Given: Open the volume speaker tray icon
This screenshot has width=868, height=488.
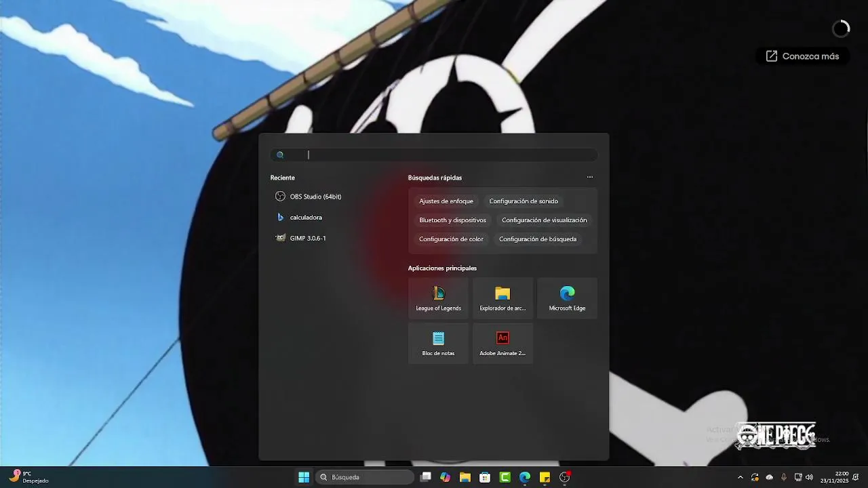Looking at the screenshot, I should click(x=809, y=477).
